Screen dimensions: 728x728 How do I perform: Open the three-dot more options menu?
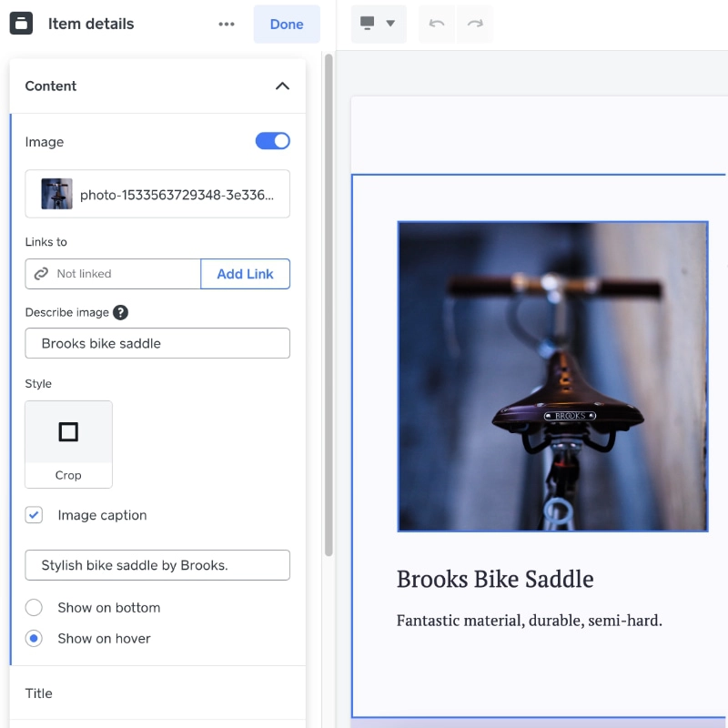[226, 25]
